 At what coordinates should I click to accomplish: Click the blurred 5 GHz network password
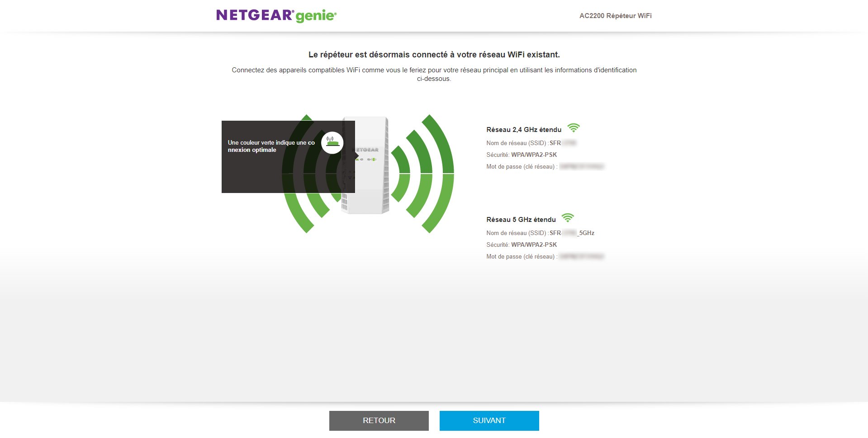581,257
